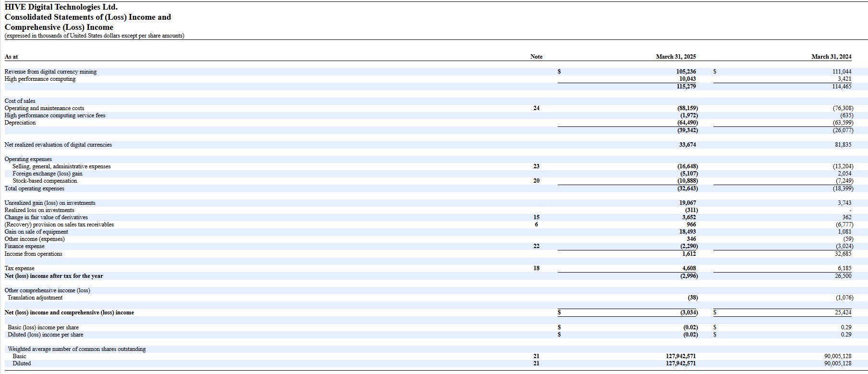The width and height of the screenshot is (868, 374).
Task: Select 'Gain on sale of equipment' label
Action: pos(36,232)
